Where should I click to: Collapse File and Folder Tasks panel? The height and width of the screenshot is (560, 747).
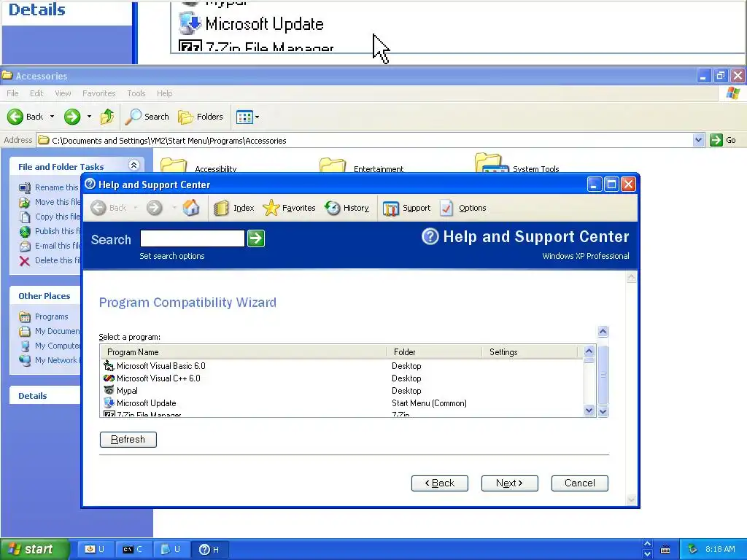click(134, 166)
